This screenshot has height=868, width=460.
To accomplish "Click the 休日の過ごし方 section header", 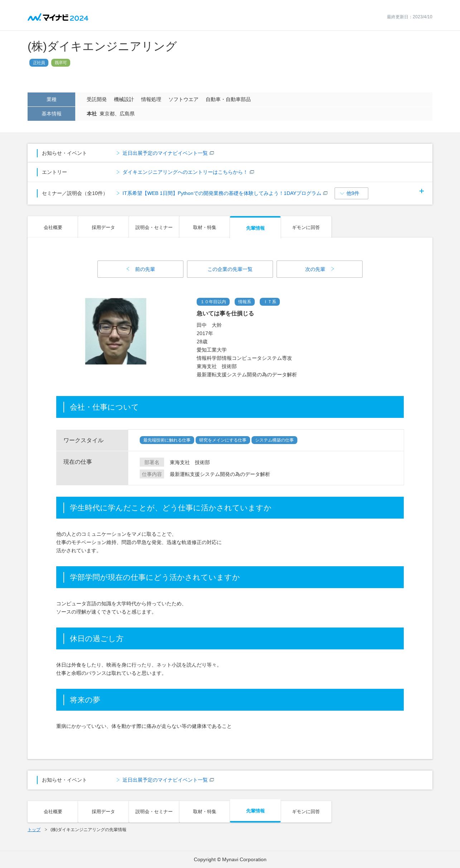I will coord(230,639).
